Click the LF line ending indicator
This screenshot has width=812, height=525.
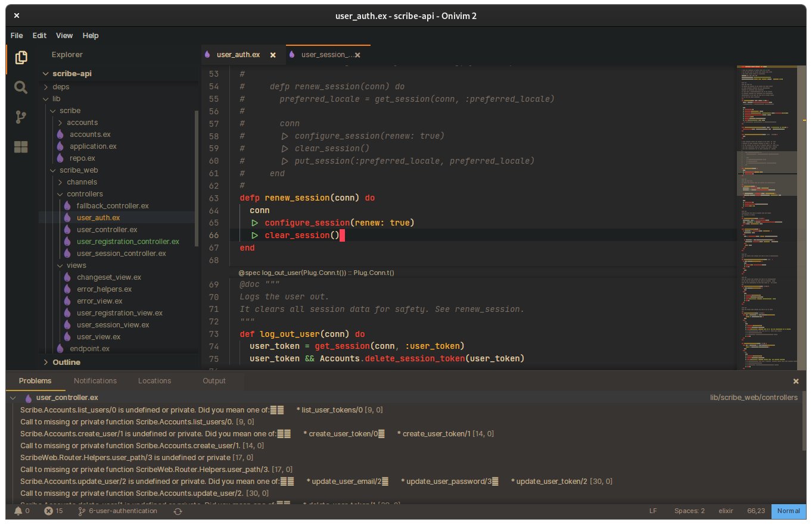coord(653,511)
